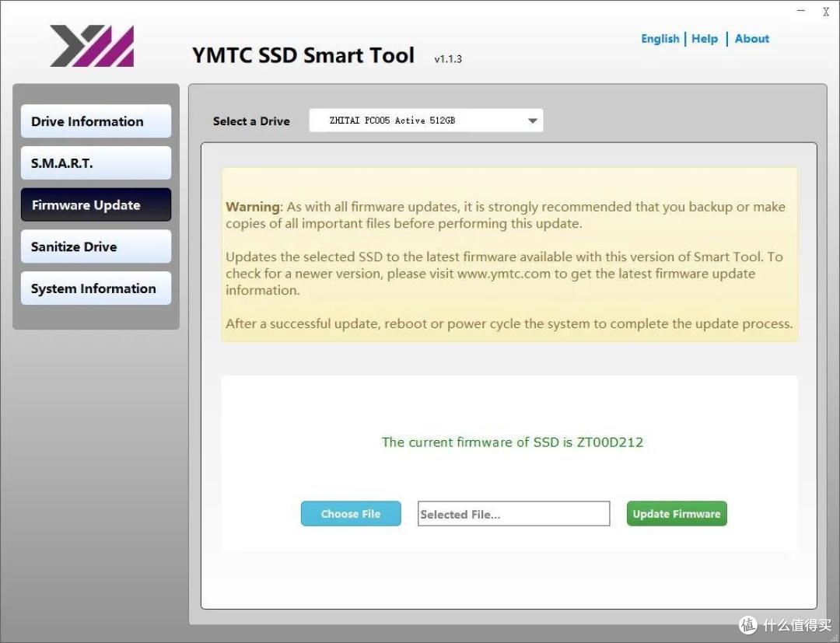Click the YMTC SSD Smart Tool title
This screenshot has width=840, height=643.
coord(303,55)
